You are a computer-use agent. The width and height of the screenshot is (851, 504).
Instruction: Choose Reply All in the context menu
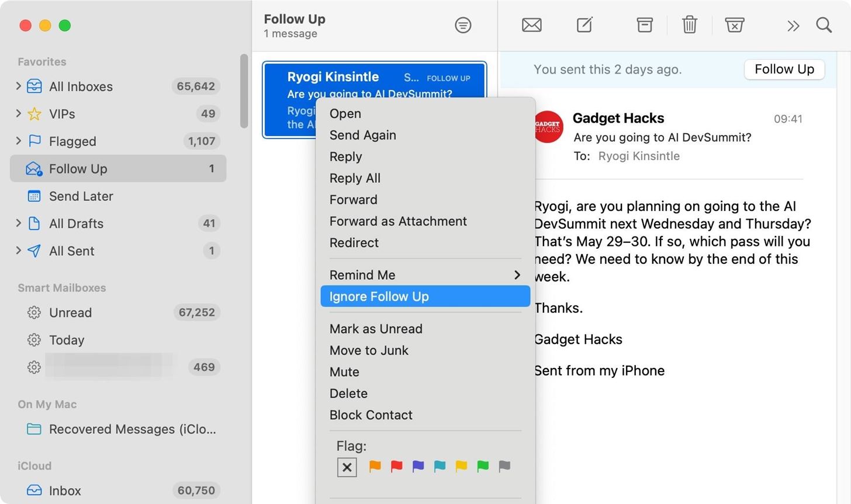click(355, 178)
